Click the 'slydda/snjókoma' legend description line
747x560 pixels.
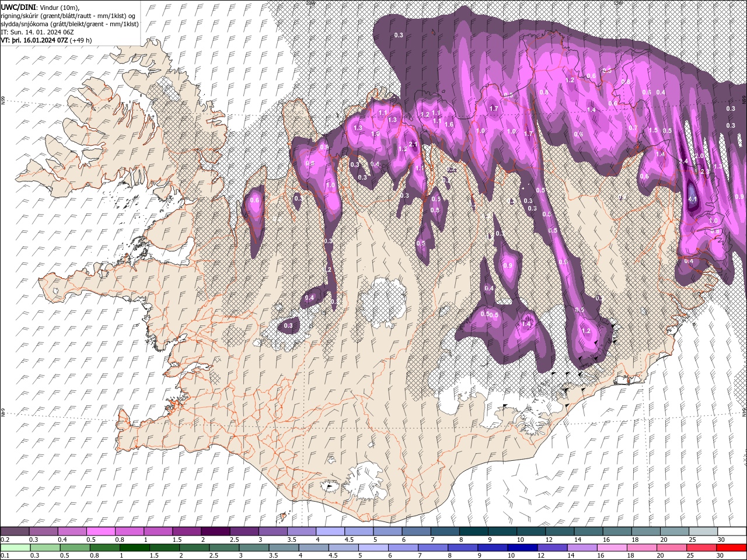(69, 24)
